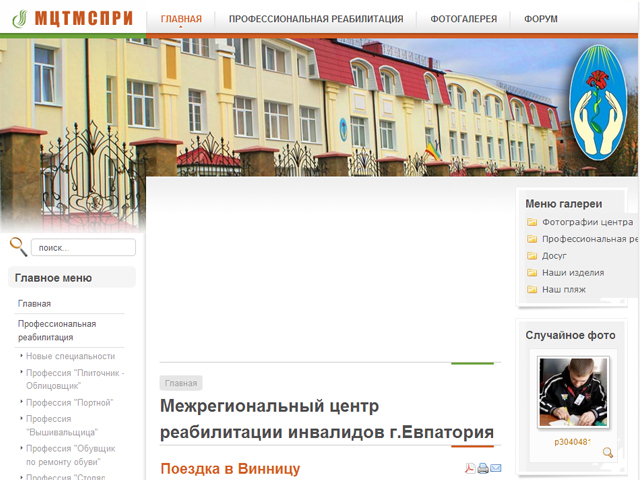This screenshot has height=480, width=640.
Task: Open the Поездка в Винницу article title
Action: click(x=230, y=469)
